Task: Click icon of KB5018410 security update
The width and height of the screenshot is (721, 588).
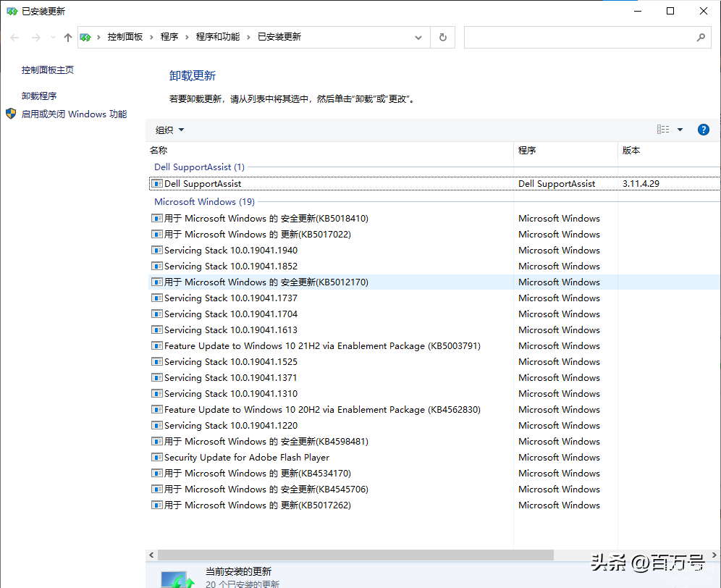Action: click(157, 218)
